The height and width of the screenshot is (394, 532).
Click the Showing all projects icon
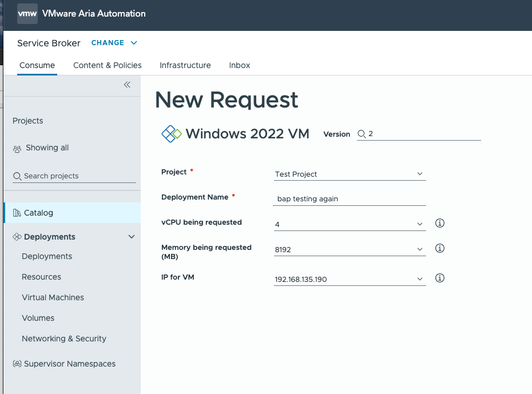pos(17,148)
